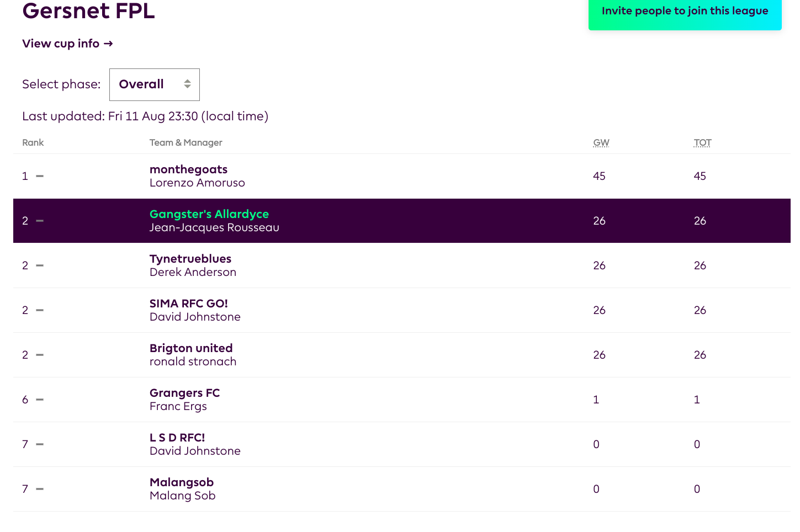
Task: Click manager name Lorenzo Amoruso
Action: (197, 183)
